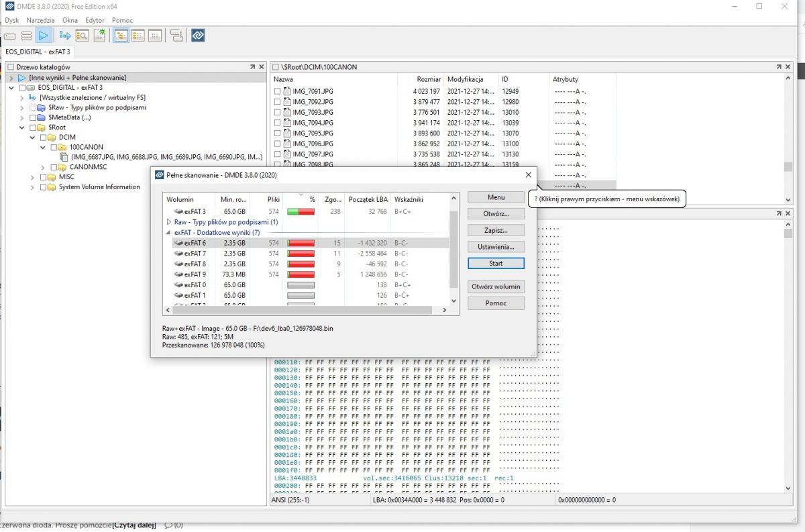Image resolution: width=805 pixels, height=532 pixels.
Task: Expand [Wszystkie znalezione / wirtualny FS] node
Action: coord(22,98)
